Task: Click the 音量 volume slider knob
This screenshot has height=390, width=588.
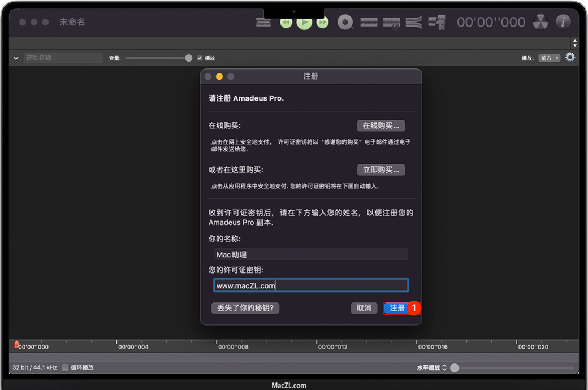Action: (189, 58)
